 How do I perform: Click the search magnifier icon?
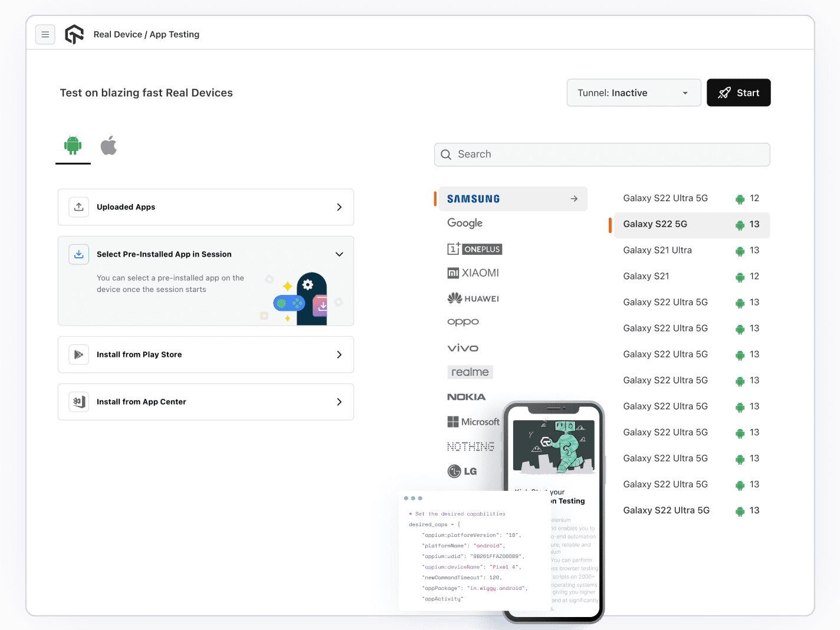[x=447, y=155]
